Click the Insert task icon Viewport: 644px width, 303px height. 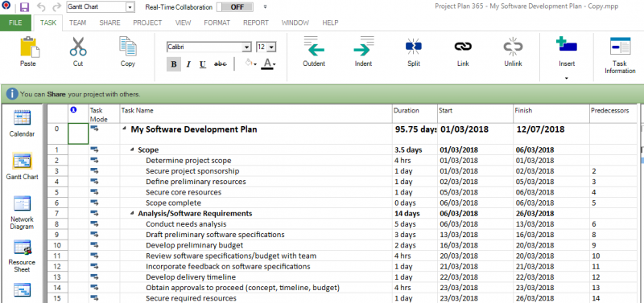(x=567, y=44)
